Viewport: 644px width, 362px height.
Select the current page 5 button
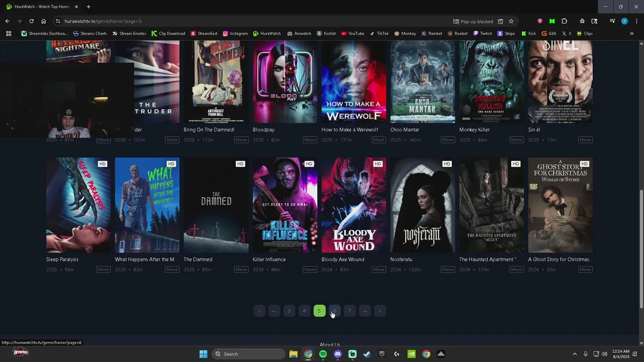click(319, 311)
